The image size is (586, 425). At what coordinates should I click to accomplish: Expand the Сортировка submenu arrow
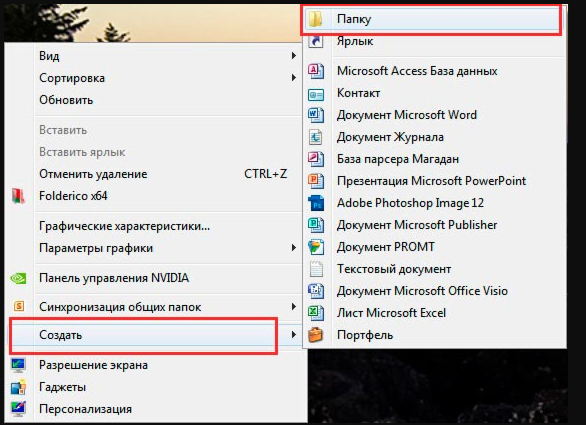click(294, 78)
